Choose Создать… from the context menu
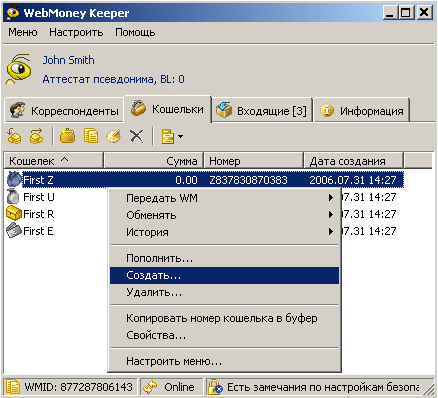 224,275
